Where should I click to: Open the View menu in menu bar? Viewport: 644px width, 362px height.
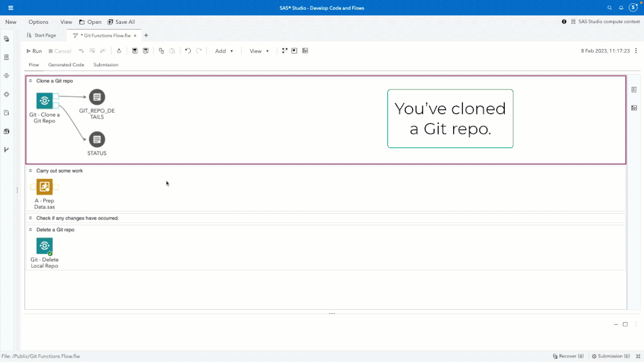coord(66,22)
